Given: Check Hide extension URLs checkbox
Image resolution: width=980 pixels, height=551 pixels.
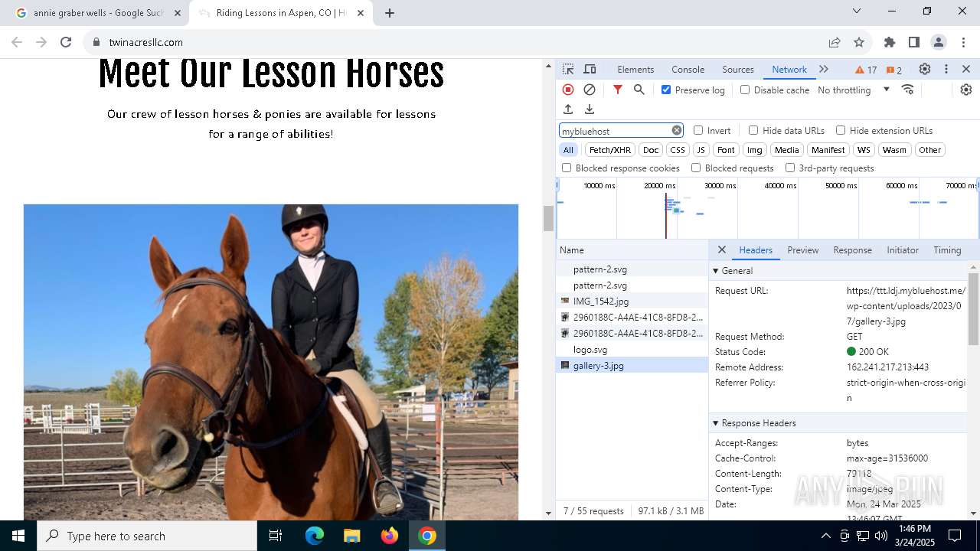Looking at the screenshot, I should [841, 130].
